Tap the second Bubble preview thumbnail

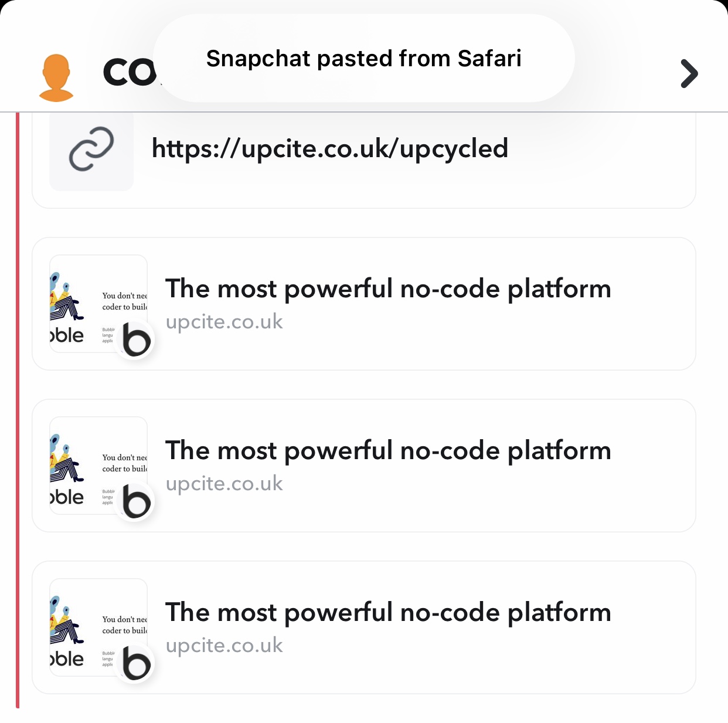pos(98,466)
